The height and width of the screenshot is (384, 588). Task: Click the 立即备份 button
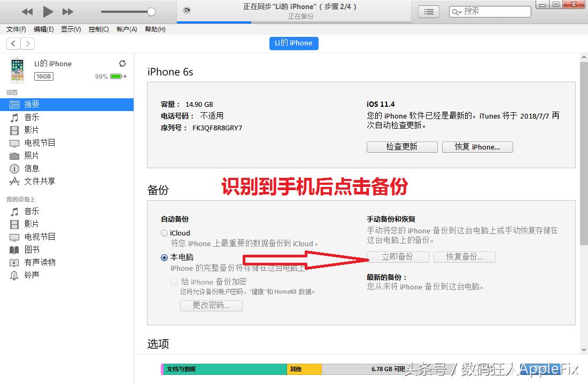pos(398,257)
